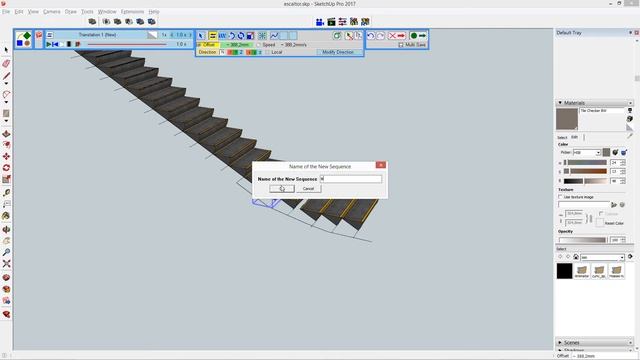Click the Modify Direction button
Viewport: 640px width, 360px height.
338,52
